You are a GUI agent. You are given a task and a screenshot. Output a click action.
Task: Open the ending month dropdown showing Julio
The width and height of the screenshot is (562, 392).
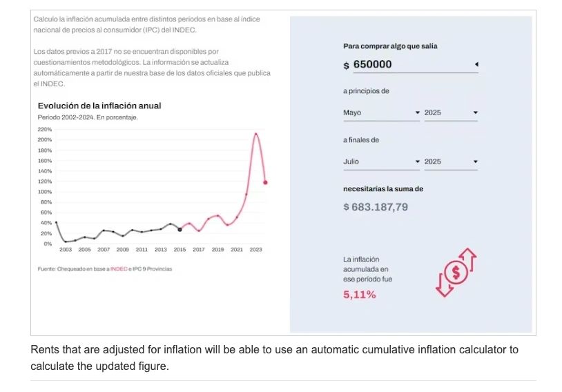pos(381,161)
